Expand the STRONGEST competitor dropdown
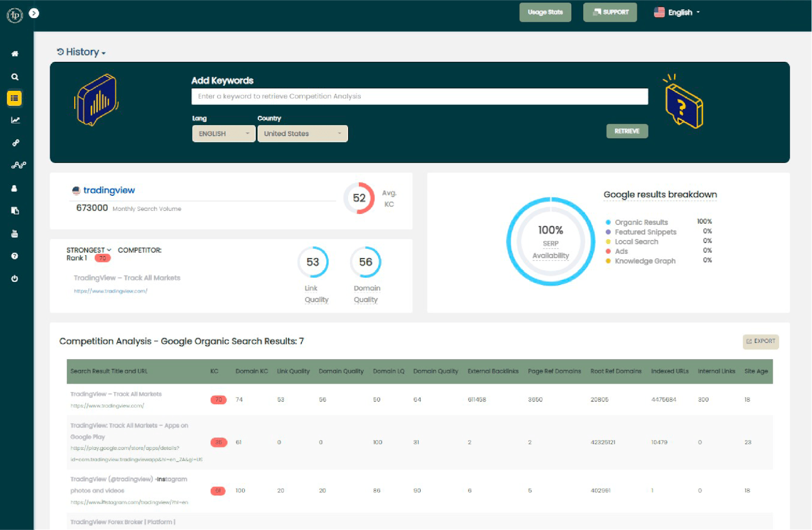 (x=89, y=250)
